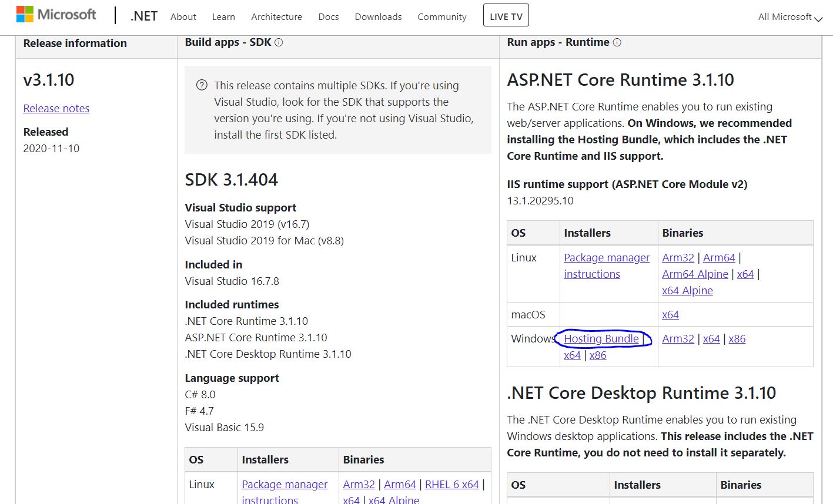This screenshot has height=504, width=833.
Task: Open the Downloads menu item
Action: tap(378, 17)
